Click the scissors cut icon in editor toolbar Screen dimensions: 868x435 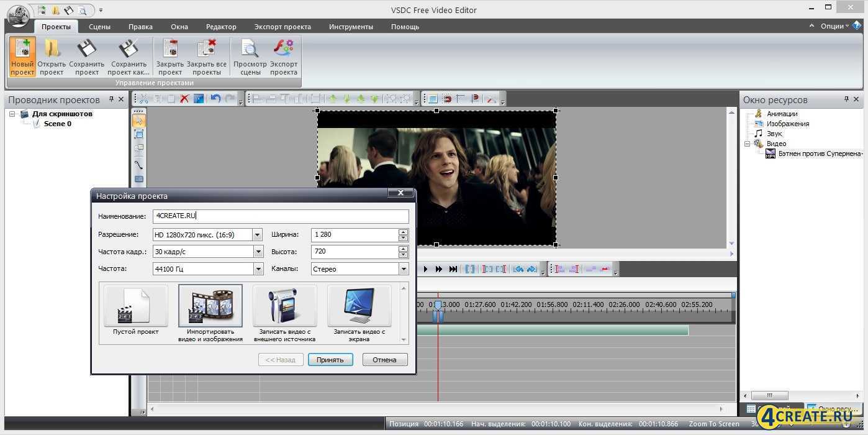(144, 99)
